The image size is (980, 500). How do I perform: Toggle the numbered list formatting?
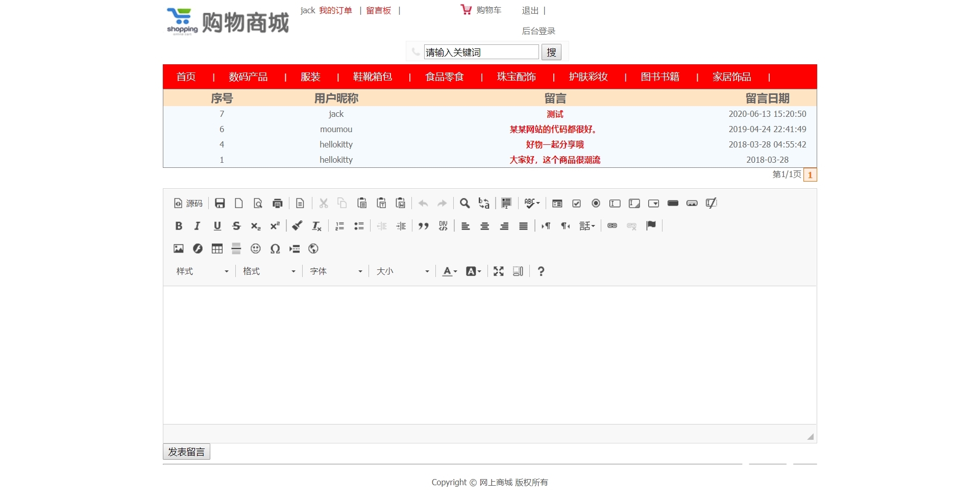(339, 226)
